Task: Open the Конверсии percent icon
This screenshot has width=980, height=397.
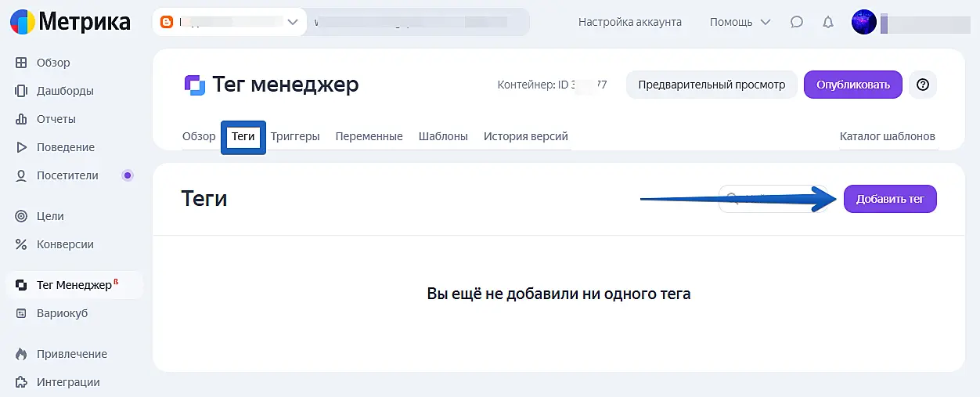Action: (x=21, y=244)
